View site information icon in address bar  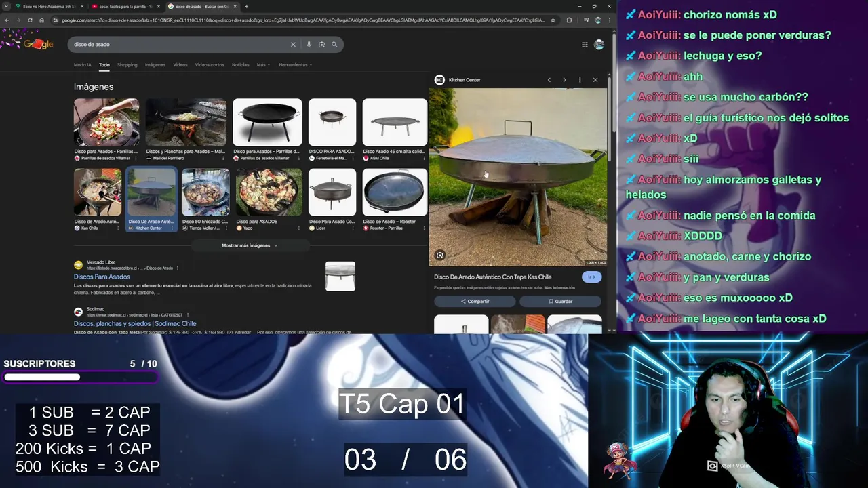click(x=56, y=20)
